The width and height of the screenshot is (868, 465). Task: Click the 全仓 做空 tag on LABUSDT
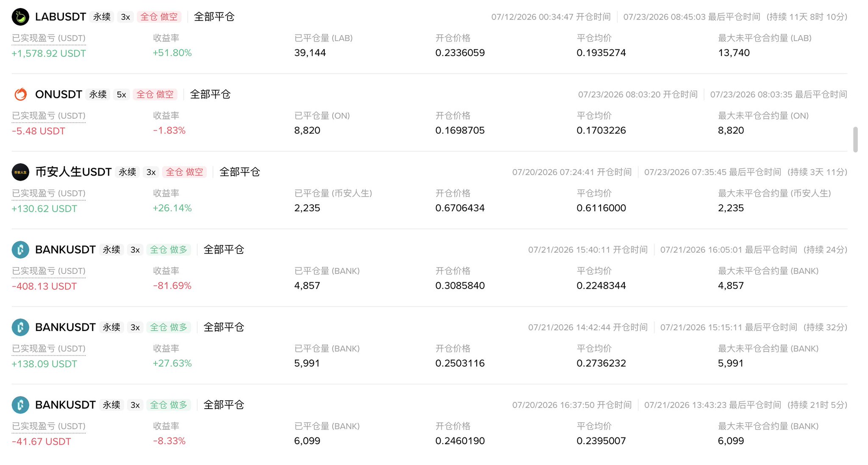click(159, 17)
